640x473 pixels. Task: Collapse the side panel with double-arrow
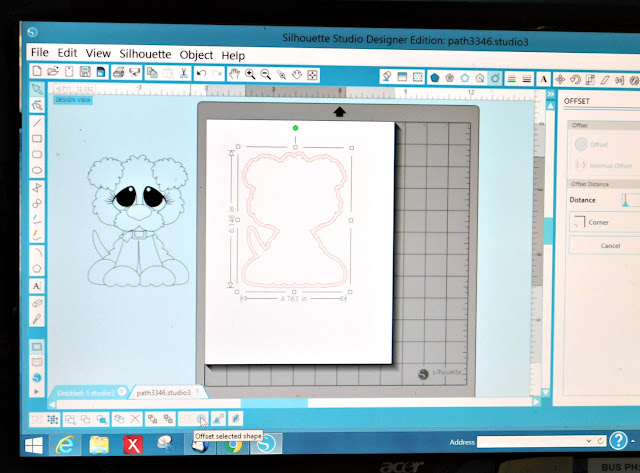(x=551, y=94)
